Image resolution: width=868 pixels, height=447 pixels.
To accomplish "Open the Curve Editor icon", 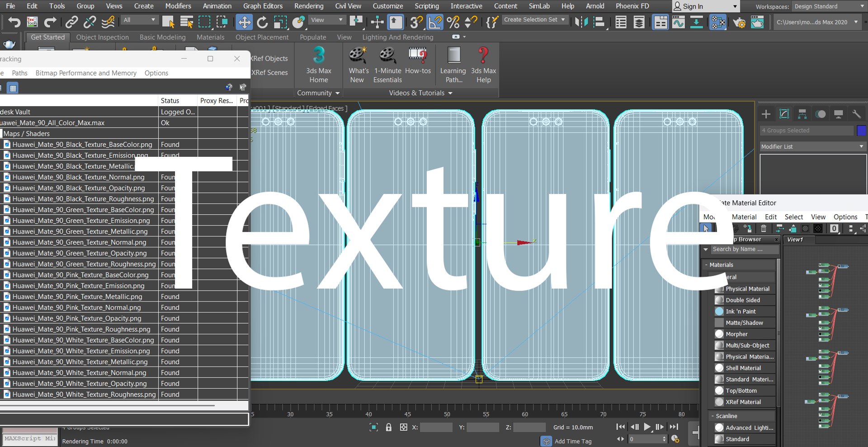I will (679, 22).
